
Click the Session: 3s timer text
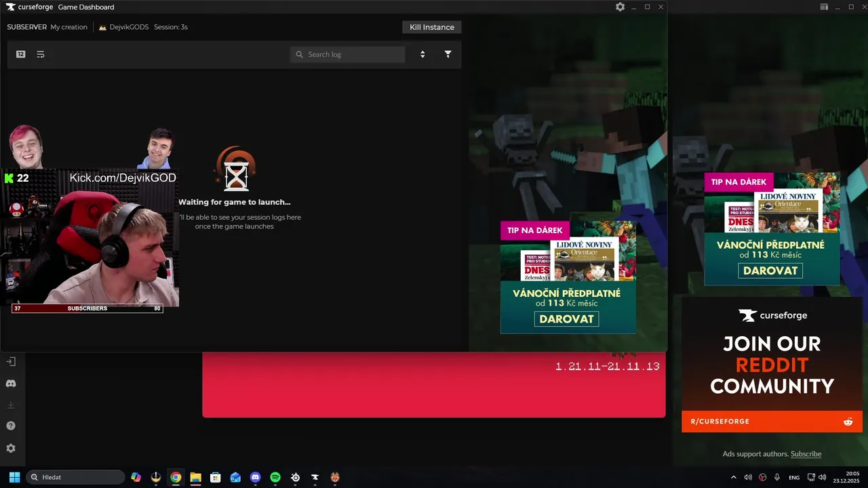pyautogui.click(x=171, y=27)
